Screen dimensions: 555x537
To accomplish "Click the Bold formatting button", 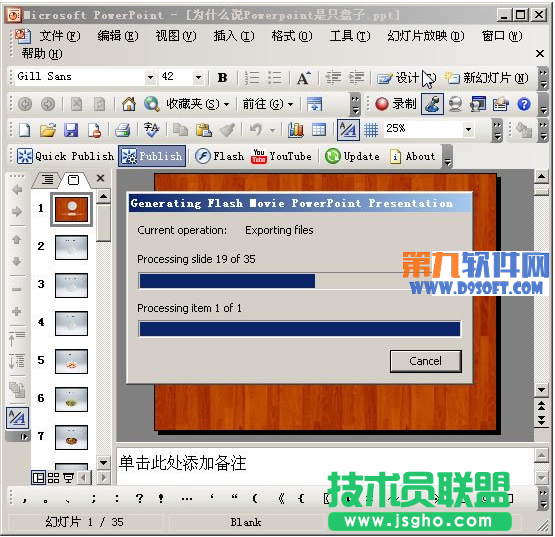I will coord(222,78).
